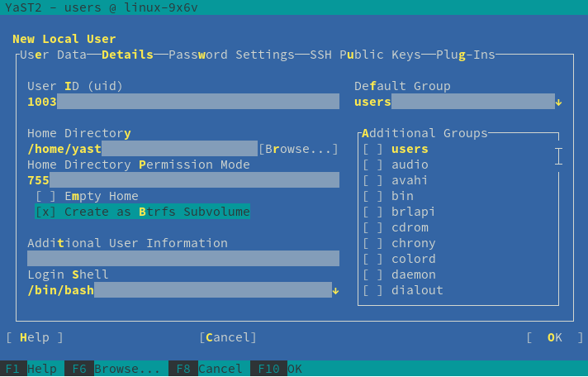Switch to the User Data tab
The width and height of the screenshot is (588, 377).
click(53, 55)
